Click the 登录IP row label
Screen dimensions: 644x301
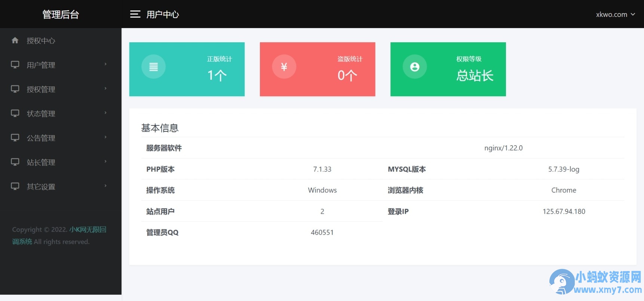(x=398, y=212)
